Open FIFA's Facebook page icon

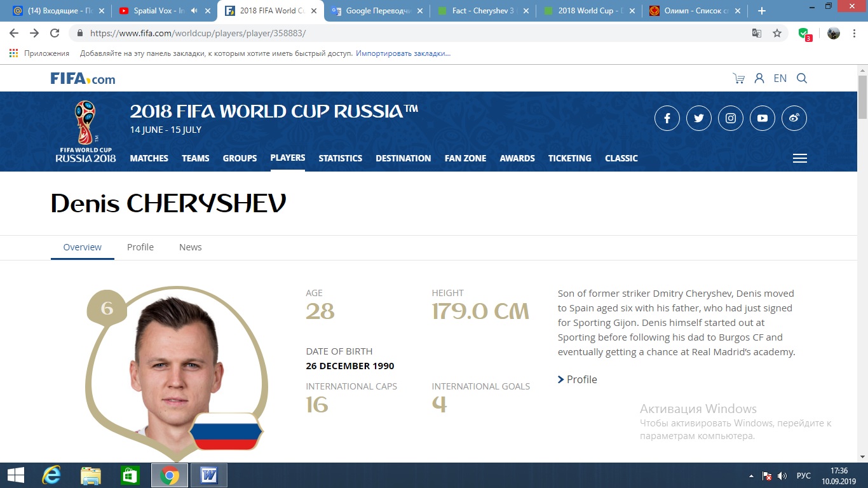[x=667, y=118]
